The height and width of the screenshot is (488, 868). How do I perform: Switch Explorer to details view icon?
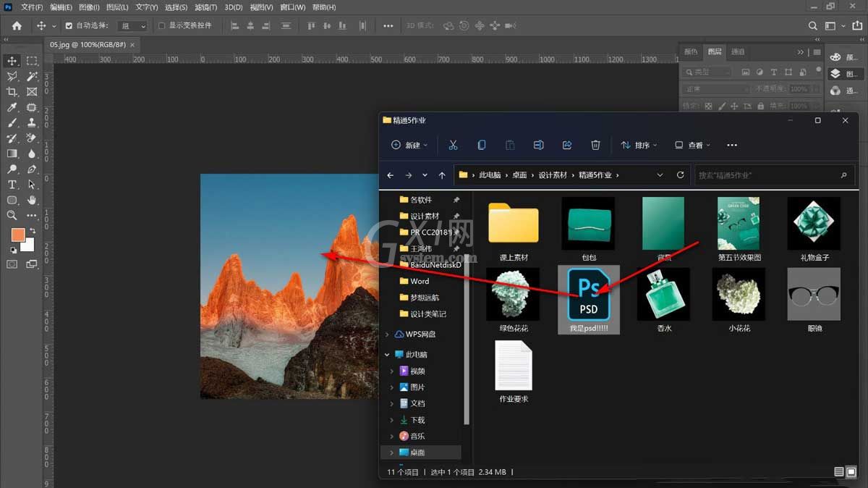[x=839, y=472]
